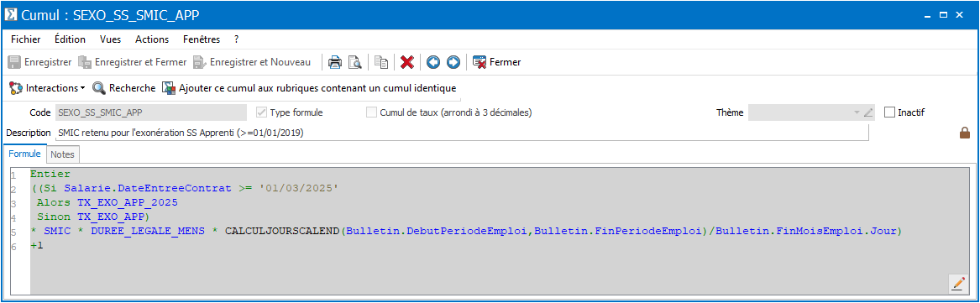The image size is (980, 303).
Task: Open print preview icon
Action: pyautogui.click(x=355, y=62)
